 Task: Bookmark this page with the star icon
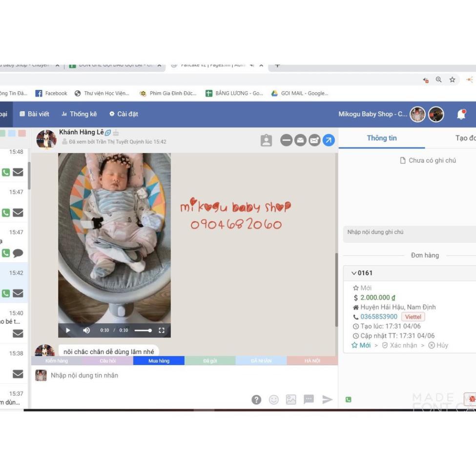452,80
